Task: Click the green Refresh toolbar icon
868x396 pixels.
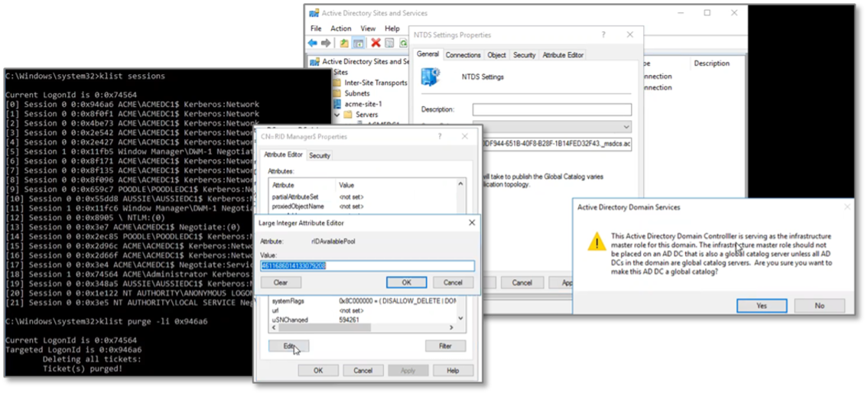Action: 404,43
